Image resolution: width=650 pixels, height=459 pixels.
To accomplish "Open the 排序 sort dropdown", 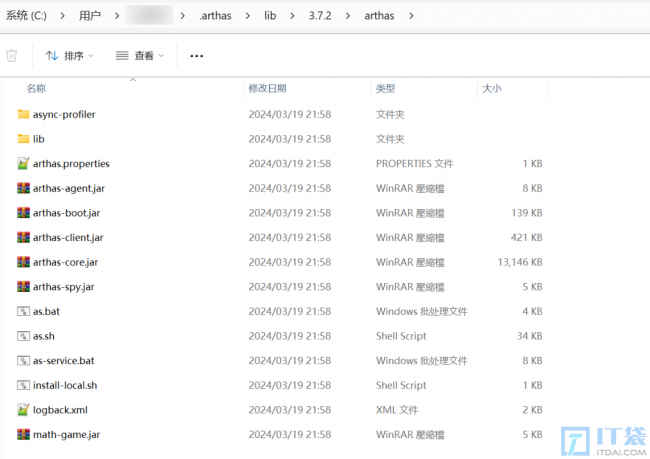I will 69,56.
